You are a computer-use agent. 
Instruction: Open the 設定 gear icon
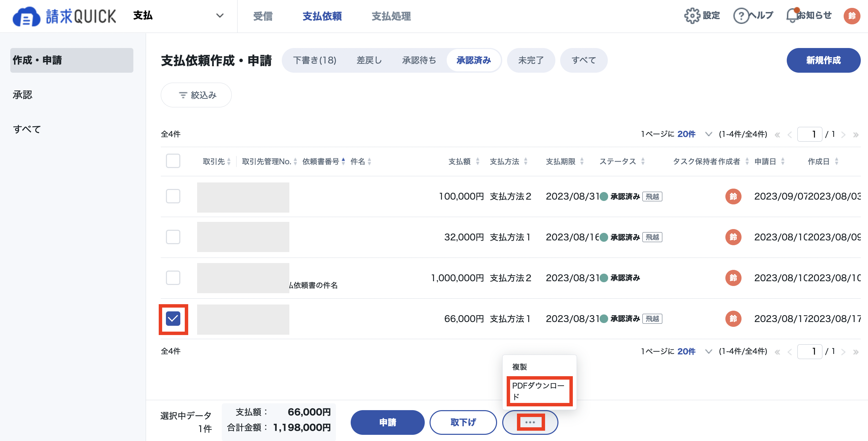pos(692,16)
